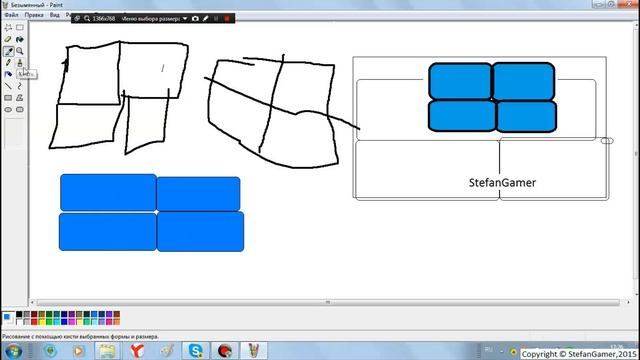Pick the dark gray color swatch
640x360 pixels.
tap(27, 314)
